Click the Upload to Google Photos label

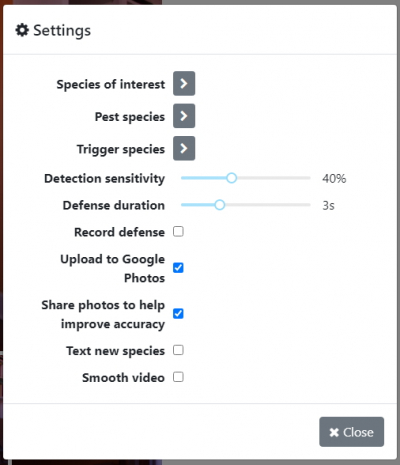tap(113, 268)
